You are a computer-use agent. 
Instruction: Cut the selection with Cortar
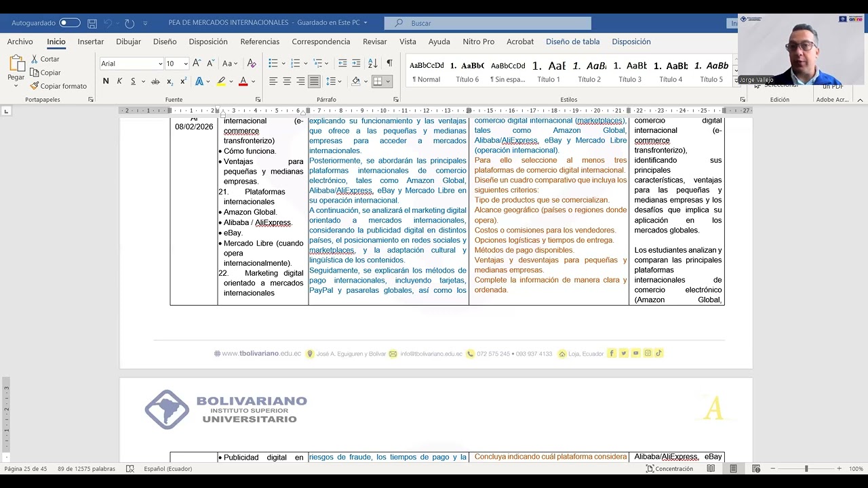point(45,59)
